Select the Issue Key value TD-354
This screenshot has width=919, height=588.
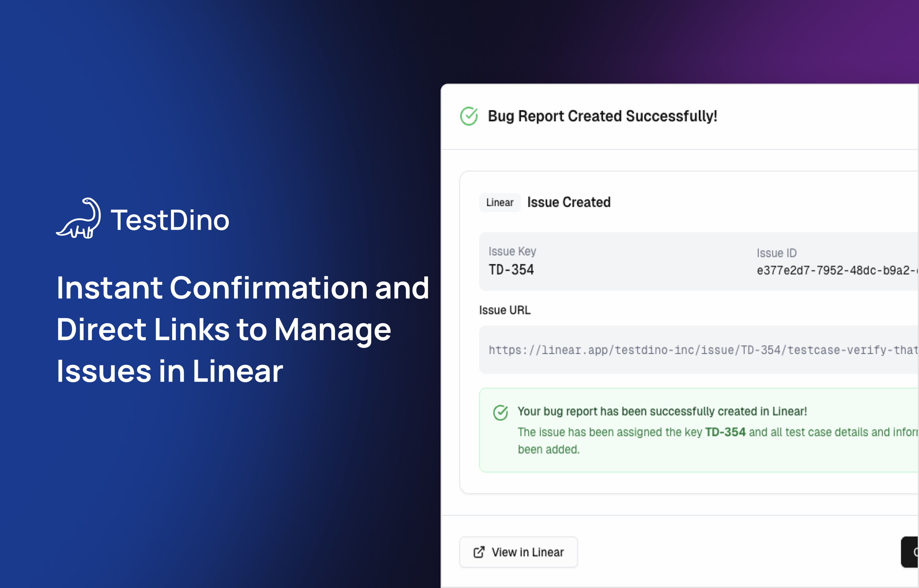tap(511, 269)
